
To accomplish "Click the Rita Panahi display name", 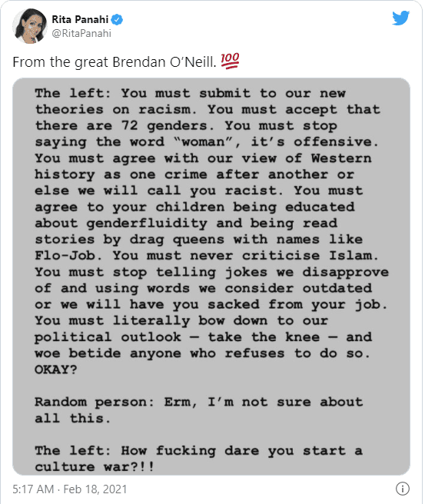I will (x=80, y=20).
